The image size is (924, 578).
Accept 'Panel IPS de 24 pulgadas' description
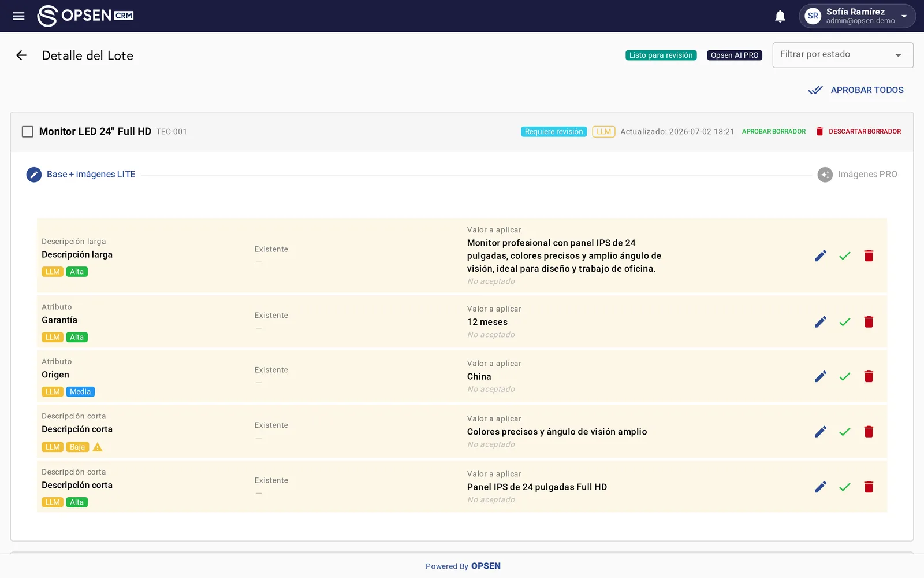pos(845,487)
